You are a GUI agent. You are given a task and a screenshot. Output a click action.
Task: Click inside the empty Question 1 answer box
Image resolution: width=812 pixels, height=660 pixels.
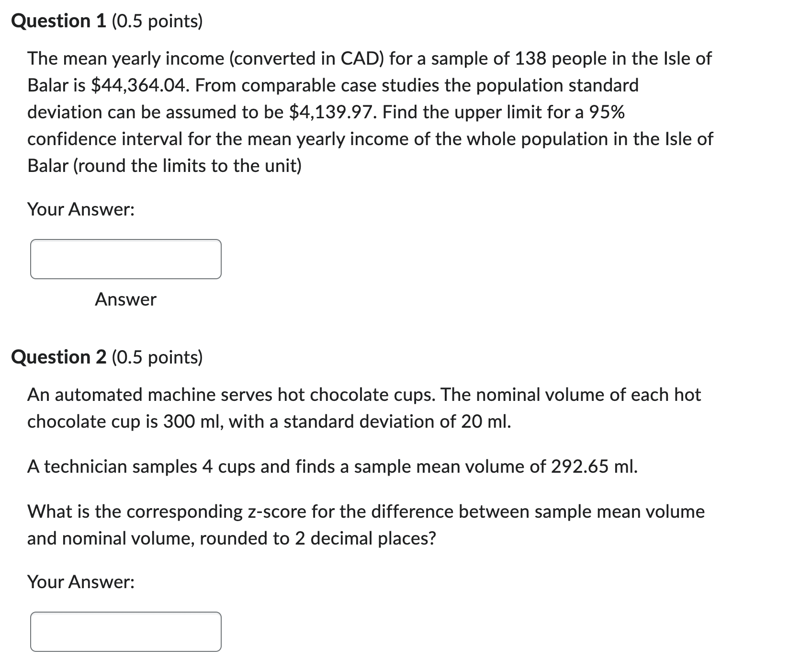coord(126,259)
